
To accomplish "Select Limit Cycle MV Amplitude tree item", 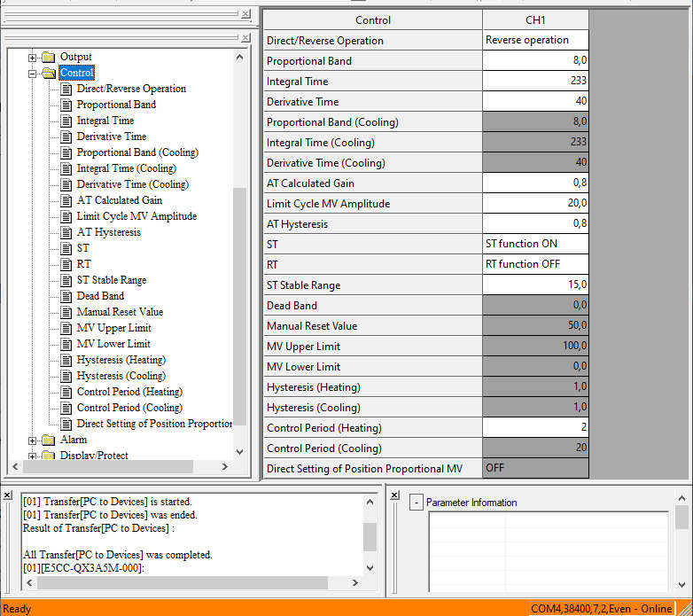I will (x=136, y=216).
